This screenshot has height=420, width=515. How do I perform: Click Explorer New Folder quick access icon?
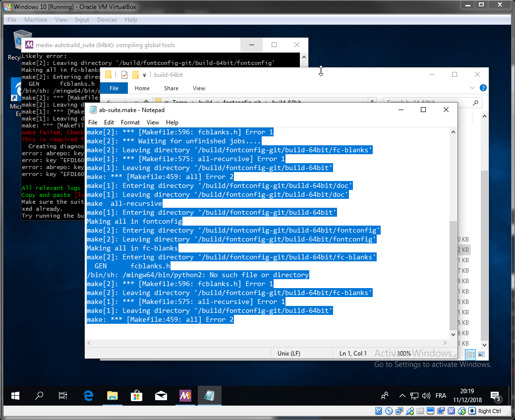coord(135,74)
